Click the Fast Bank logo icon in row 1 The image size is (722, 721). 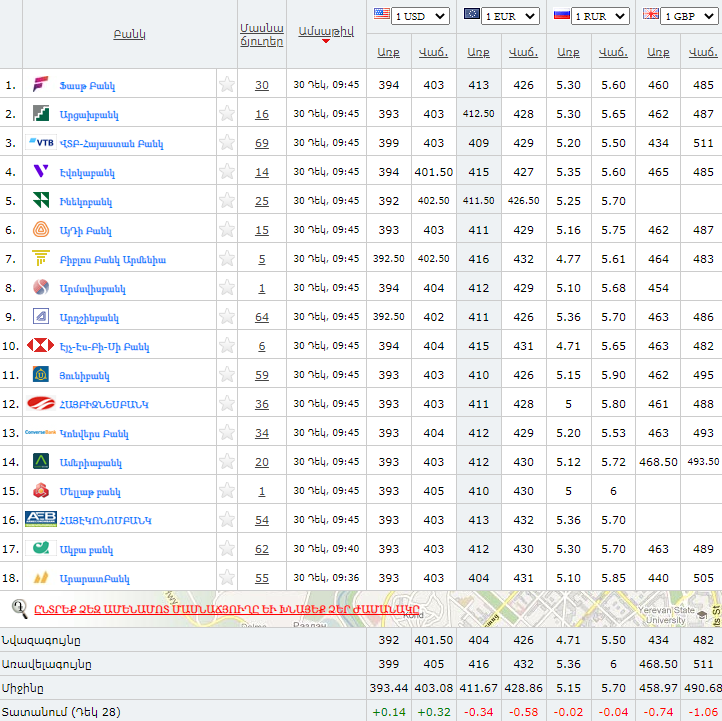tap(41, 85)
